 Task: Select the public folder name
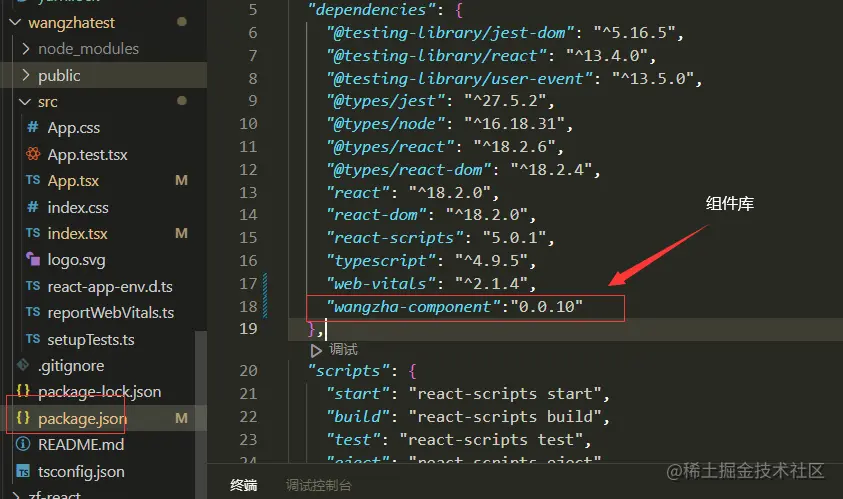59,76
